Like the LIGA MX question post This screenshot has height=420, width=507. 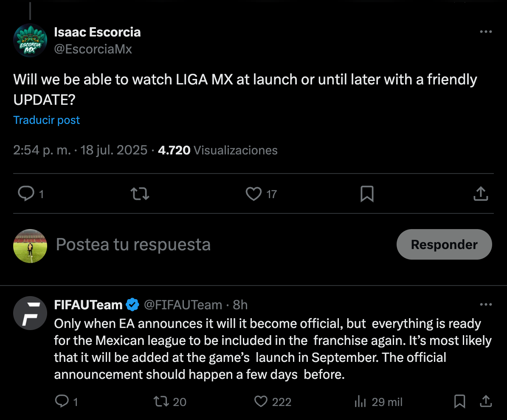pos(253,194)
